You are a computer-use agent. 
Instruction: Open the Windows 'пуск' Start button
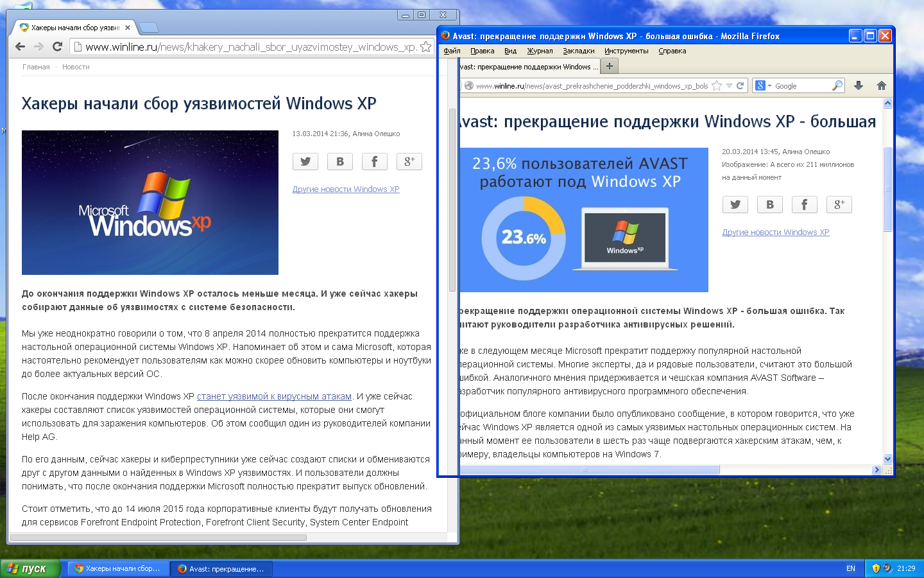30,568
